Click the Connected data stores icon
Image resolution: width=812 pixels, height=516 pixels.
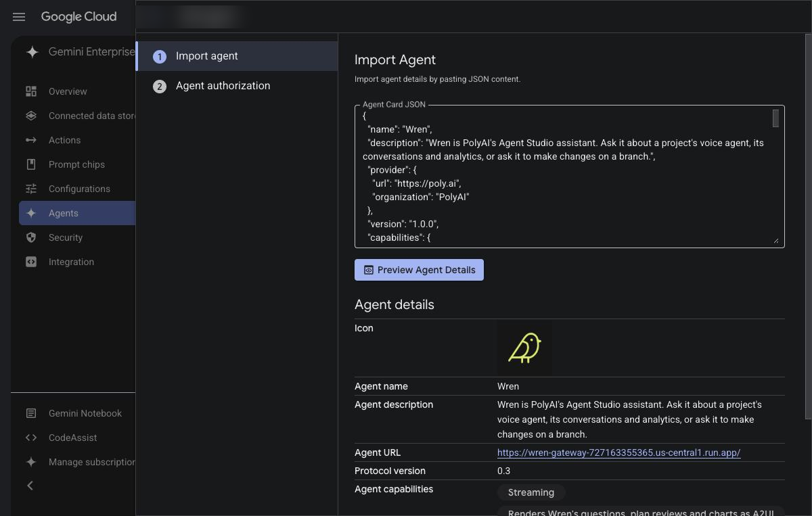[x=31, y=116]
